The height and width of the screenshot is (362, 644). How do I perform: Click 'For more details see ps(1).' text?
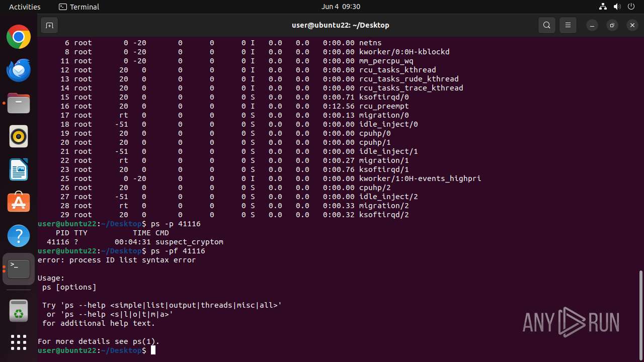pyautogui.click(x=99, y=341)
